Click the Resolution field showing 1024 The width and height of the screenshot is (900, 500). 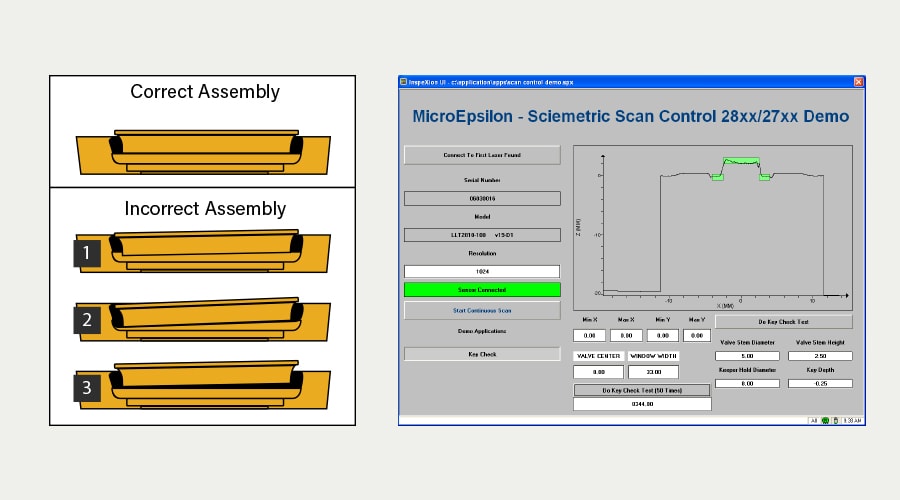pyautogui.click(x=482, y=272)
